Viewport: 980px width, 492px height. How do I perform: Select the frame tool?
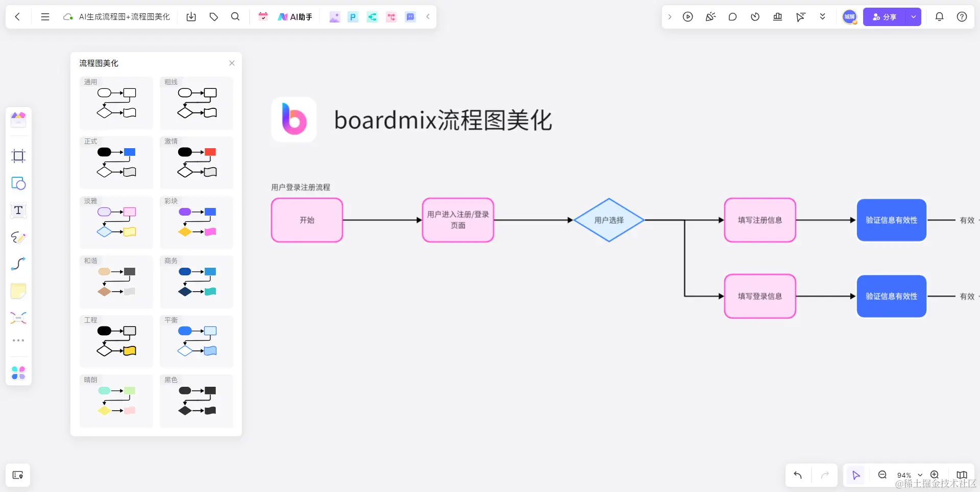point(18,156)
